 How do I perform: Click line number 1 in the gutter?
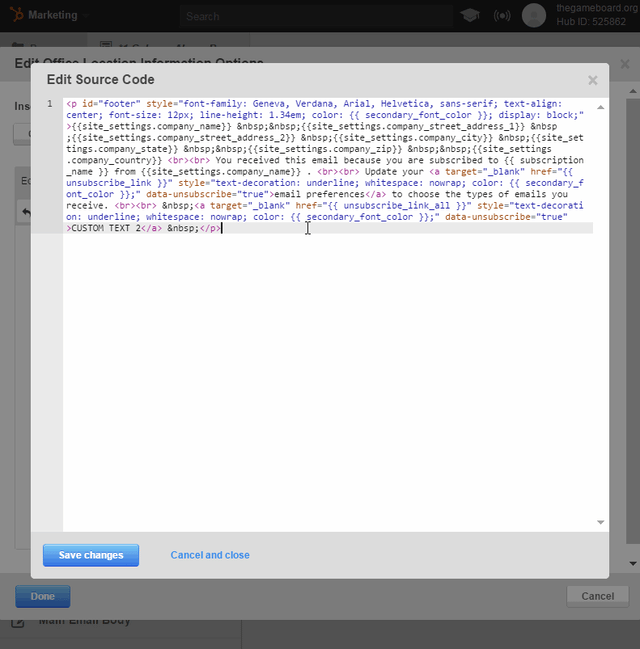tap(50, 103)
